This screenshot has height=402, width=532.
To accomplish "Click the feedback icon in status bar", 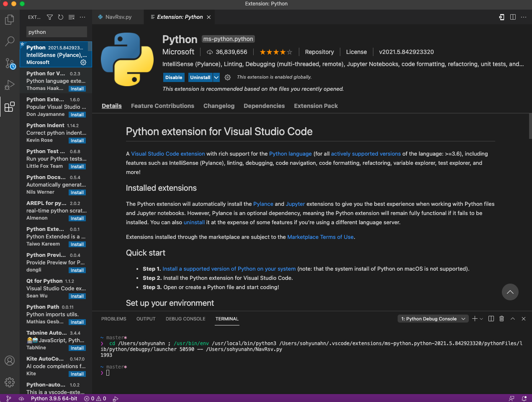I will [x=511, y=399].
